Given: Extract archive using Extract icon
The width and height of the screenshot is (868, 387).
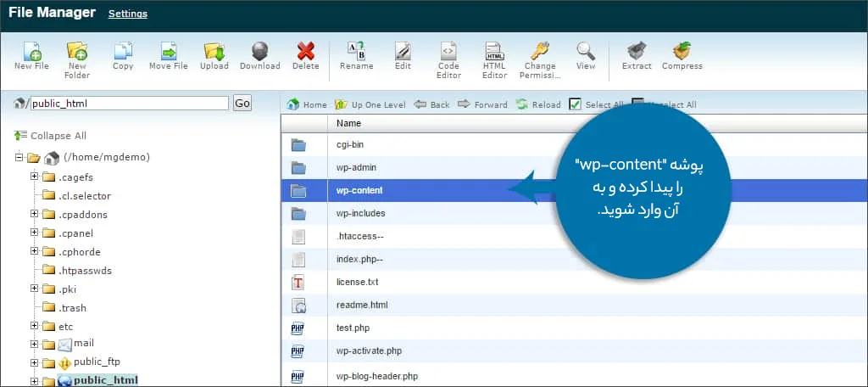Looking at the screenshot, I should 637,56.
